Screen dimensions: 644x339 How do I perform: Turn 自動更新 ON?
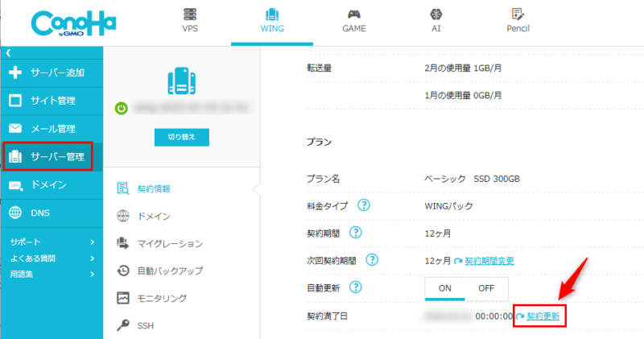click(445, 288)
